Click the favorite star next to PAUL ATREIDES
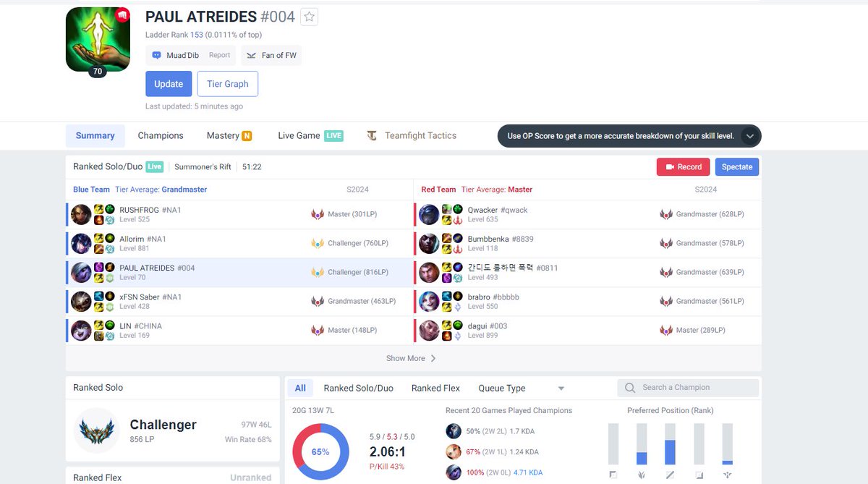 [310, 17]
